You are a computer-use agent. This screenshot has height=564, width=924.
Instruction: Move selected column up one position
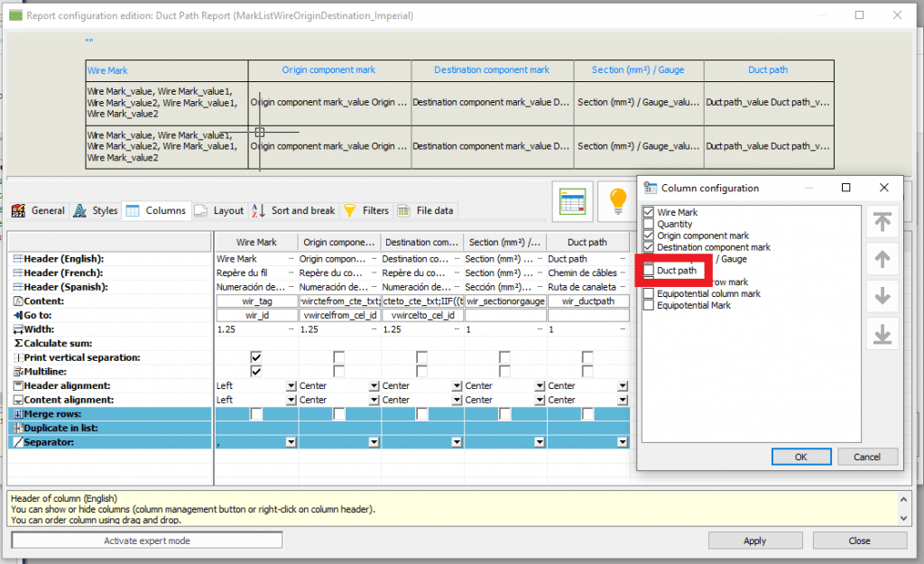click(x=882, y=259)
